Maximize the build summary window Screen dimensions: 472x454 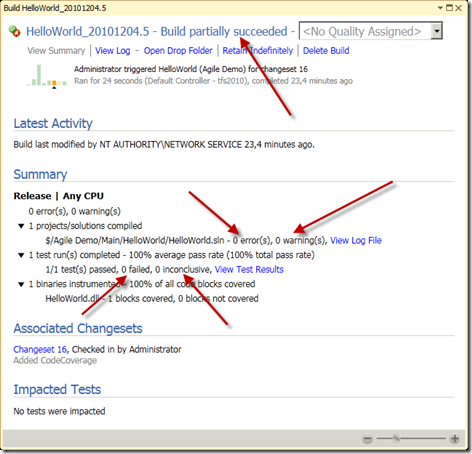click(x=449, y=8)
